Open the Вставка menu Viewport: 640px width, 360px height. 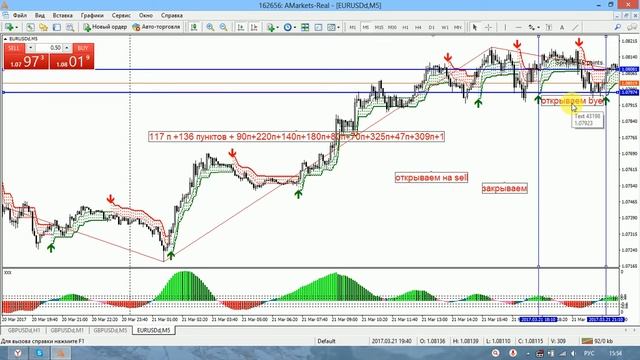pyautogui.click(x=62, y=15)
